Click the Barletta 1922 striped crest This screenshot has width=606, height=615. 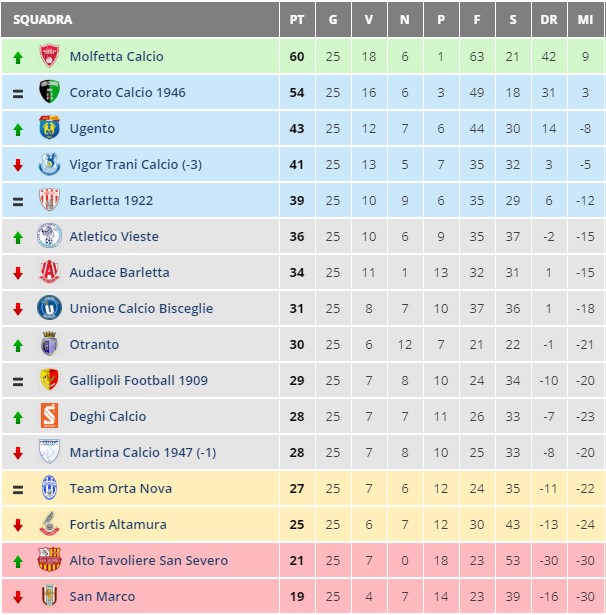49,201
